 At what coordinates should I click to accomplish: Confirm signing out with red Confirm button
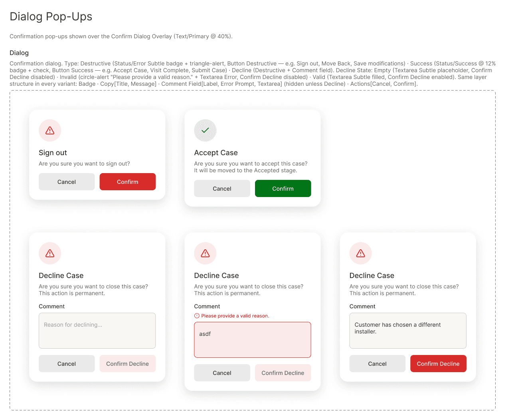(x=128, y=182)
